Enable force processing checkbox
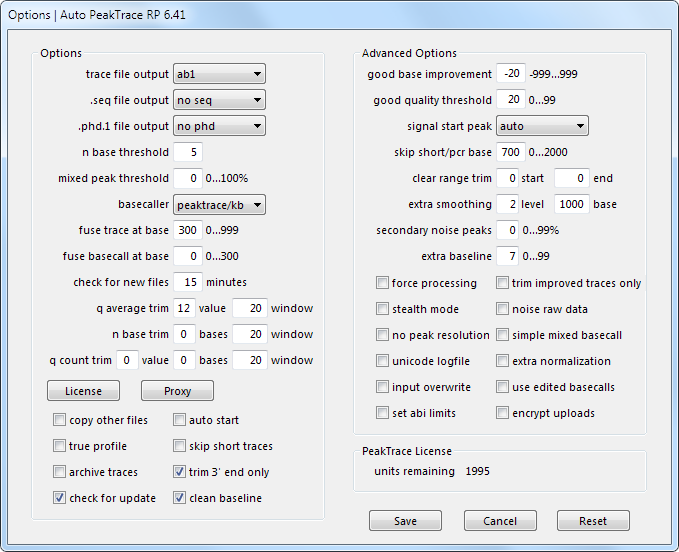Screen dimensions: 679x552 tap(382, 283)
